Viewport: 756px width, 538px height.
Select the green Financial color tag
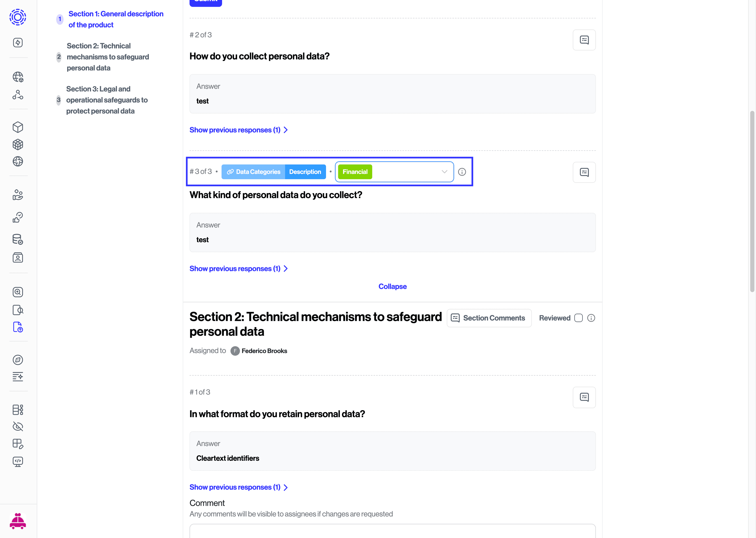355,172
